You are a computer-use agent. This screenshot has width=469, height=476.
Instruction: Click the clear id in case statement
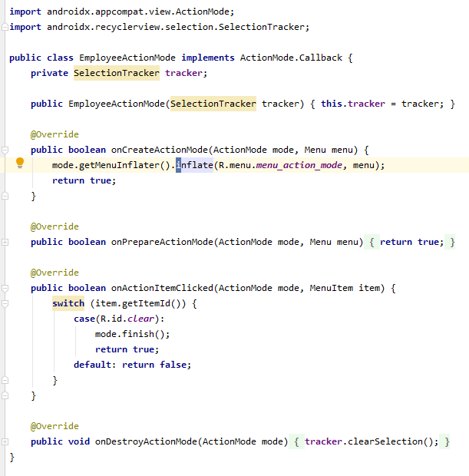tap(140, 319)
